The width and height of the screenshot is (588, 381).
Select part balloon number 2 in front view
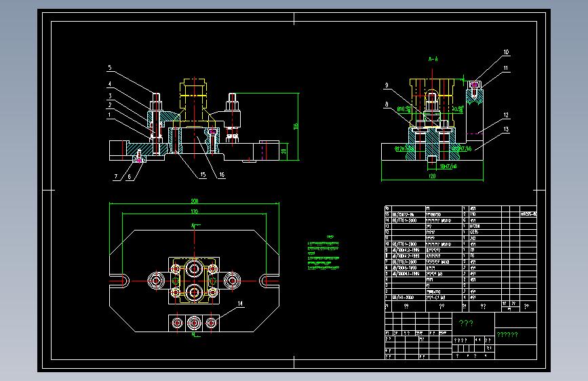tap(110, 105)
